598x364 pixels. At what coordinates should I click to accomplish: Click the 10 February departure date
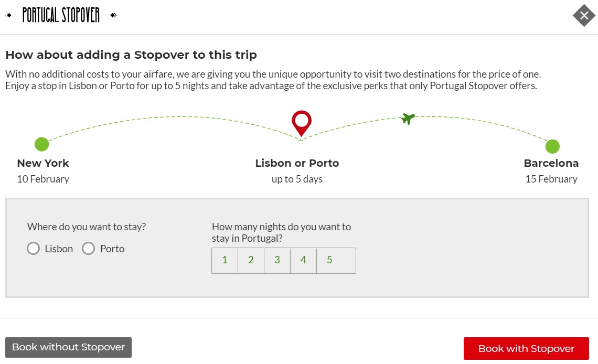point(43,179)
